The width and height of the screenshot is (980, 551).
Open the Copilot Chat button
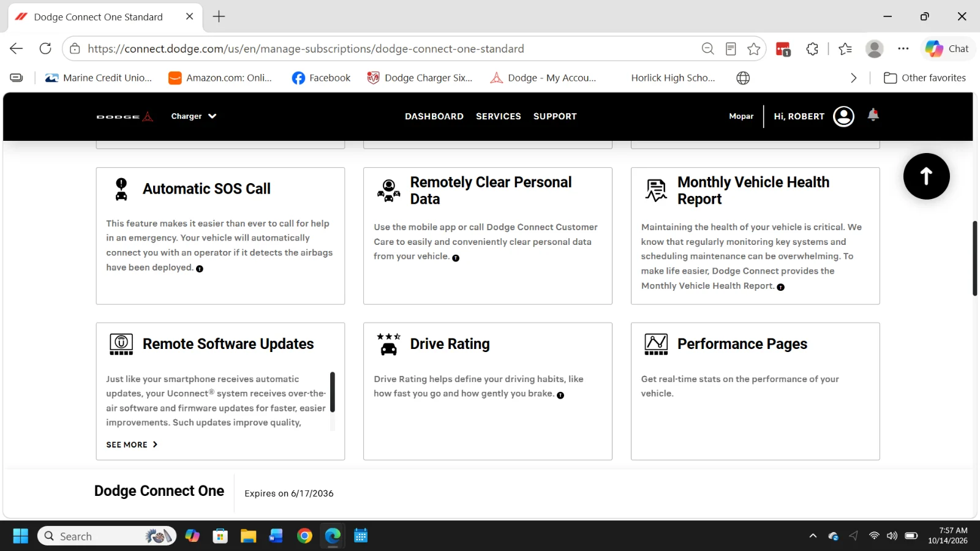point(947,49)
